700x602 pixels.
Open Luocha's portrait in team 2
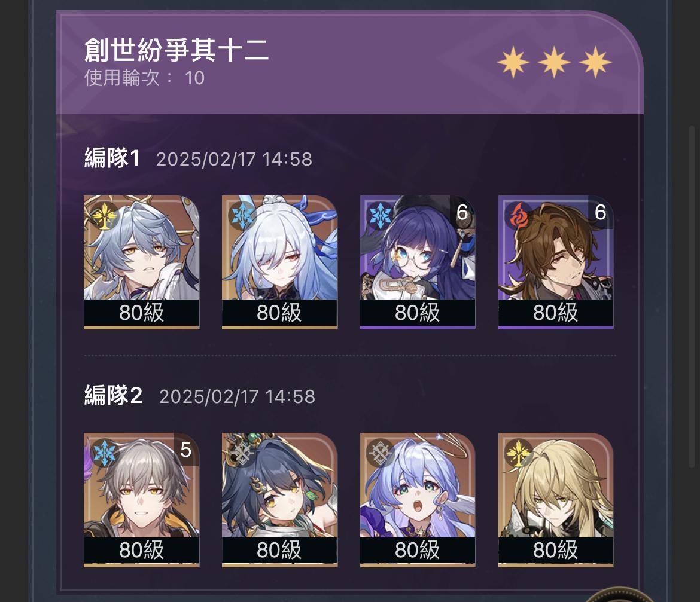pyautogui.click(x=556, y=500)
